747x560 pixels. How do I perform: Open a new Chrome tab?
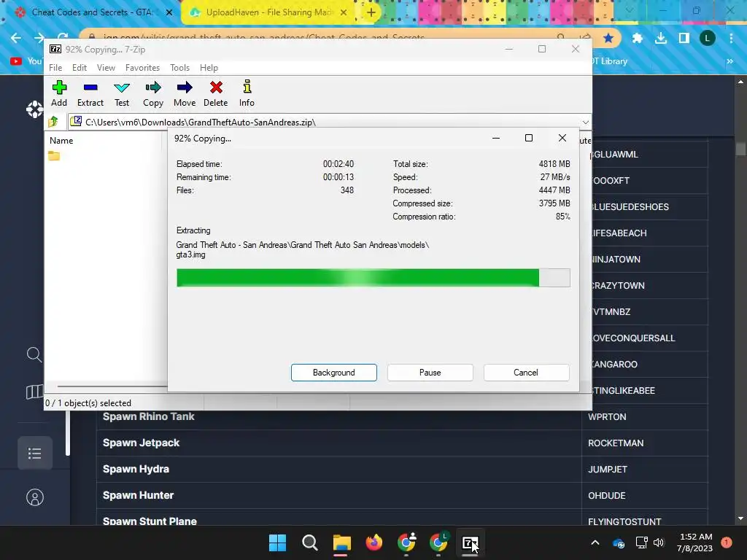click(x=371, y=12)
